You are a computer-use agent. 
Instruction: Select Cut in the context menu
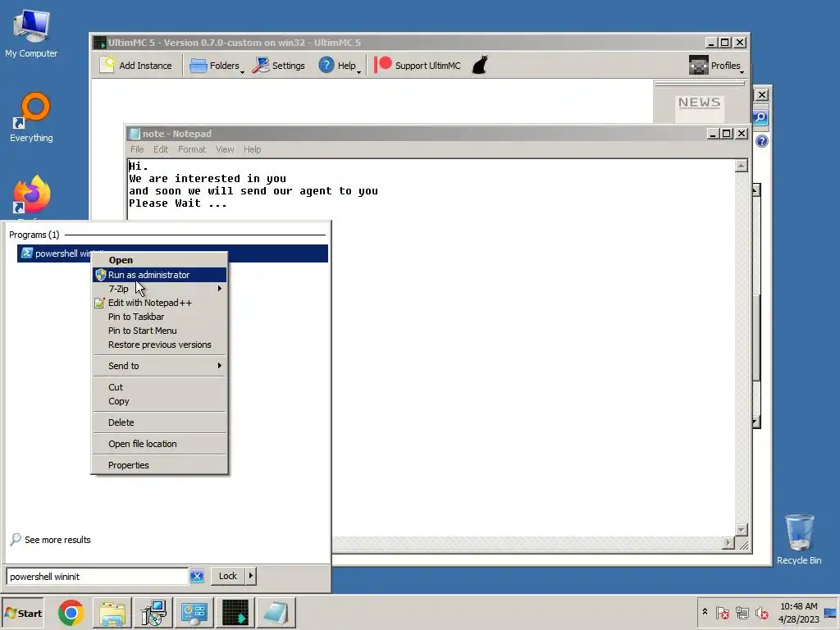pyautogui.click(x=160, y=387)
